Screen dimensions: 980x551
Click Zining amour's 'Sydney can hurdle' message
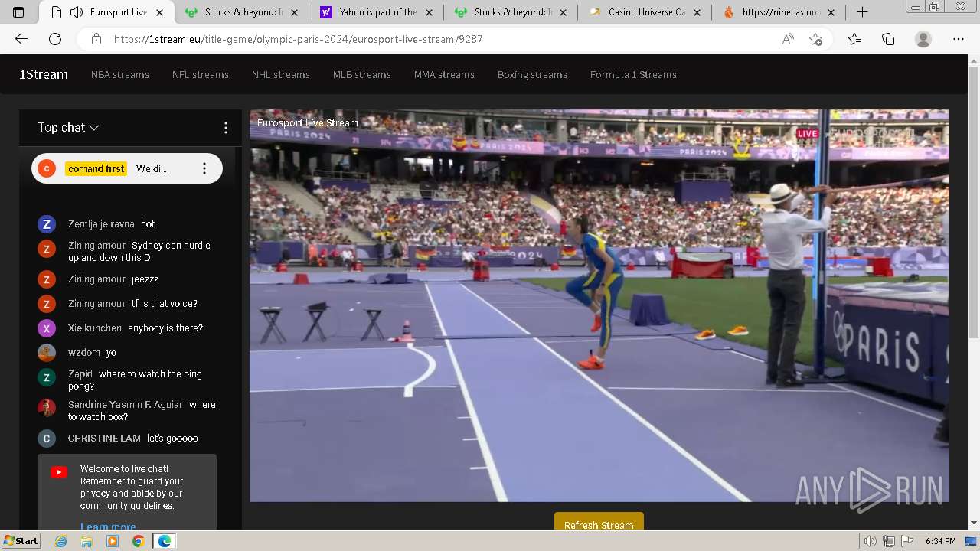(x=139, y=252)
